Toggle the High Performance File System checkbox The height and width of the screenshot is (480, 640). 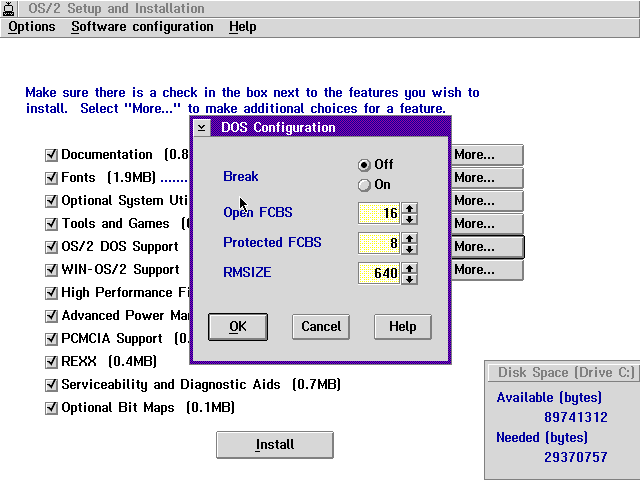point(51,293)
